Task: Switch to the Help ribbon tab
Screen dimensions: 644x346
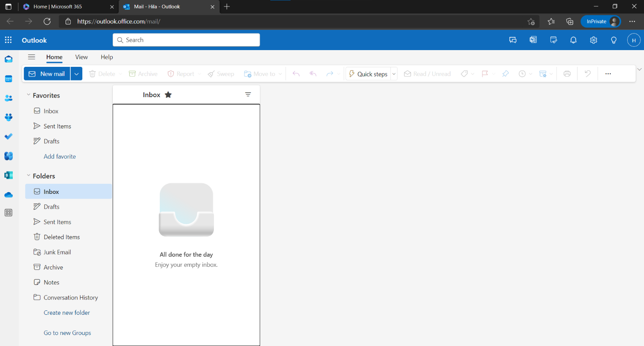Action: [x=107, y=57]
